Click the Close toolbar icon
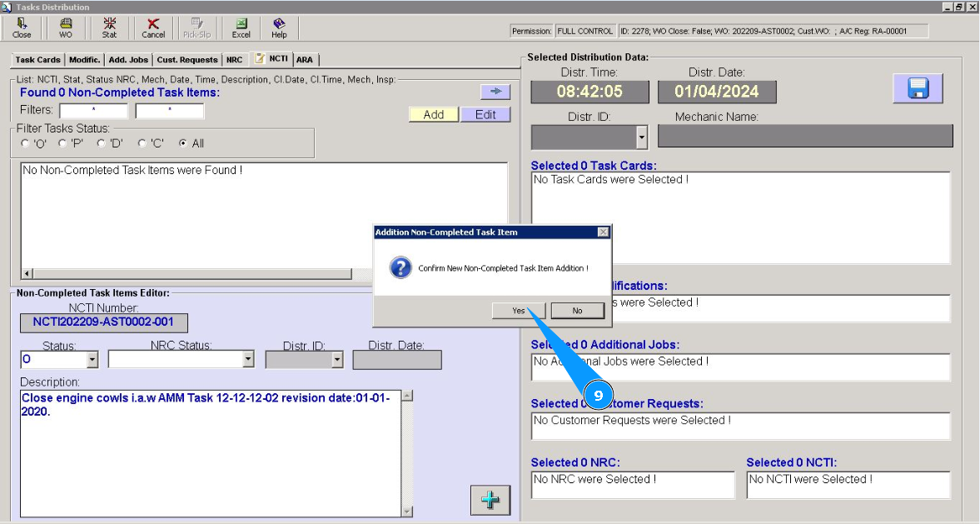This screenshot has height=524, width=980. pos(22,28)
